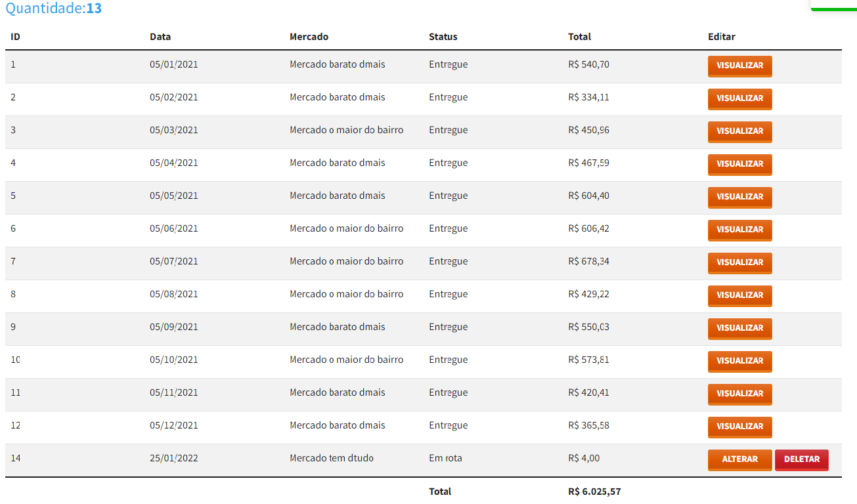Click Mercado tem dtudo cell
The height and width of the screenshot is (504, 857).
pyautogui.click(x=332, y=458)
